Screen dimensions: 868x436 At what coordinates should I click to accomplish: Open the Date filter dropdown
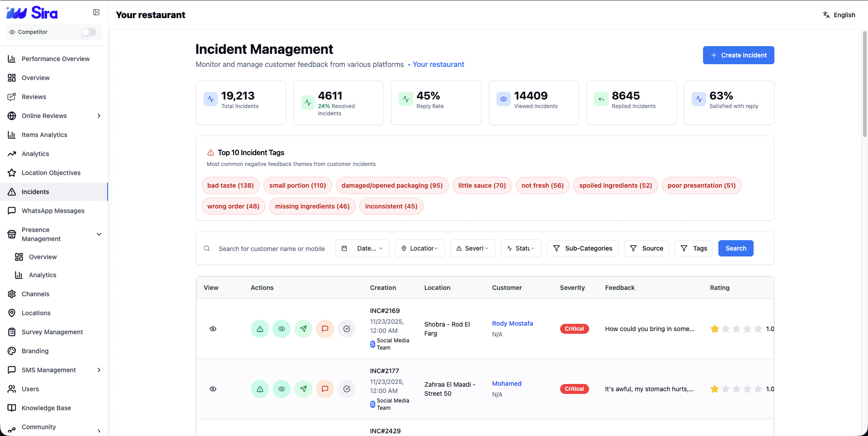point(362,248)
